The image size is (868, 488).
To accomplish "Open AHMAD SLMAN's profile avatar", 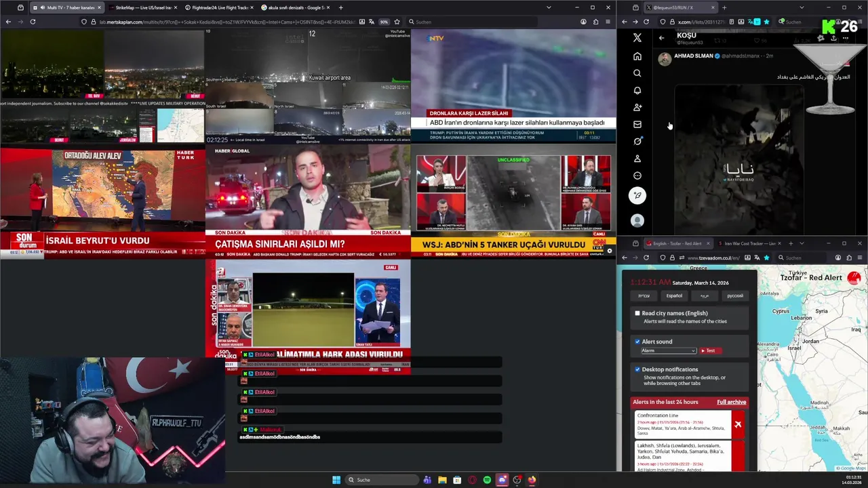I will pyautogui.click(x=665, y=58).
